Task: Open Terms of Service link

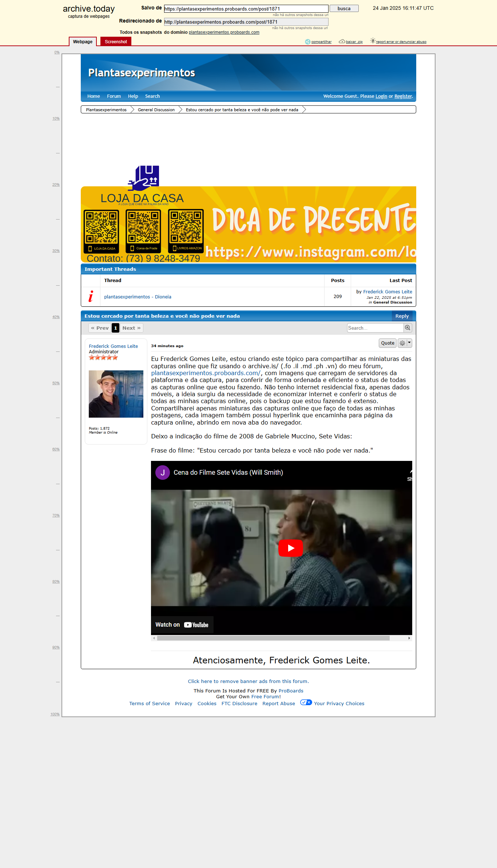Action: 150,704
